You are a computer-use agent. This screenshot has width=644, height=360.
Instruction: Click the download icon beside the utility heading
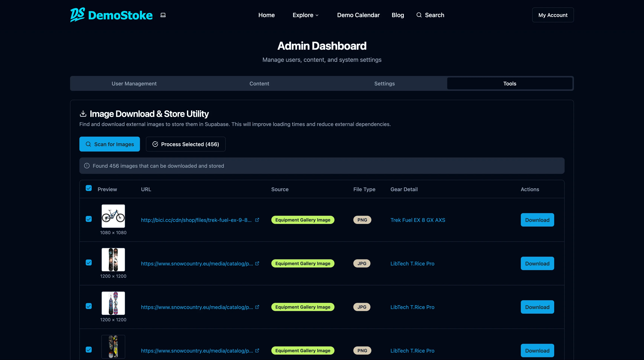(x=83, y=114)
